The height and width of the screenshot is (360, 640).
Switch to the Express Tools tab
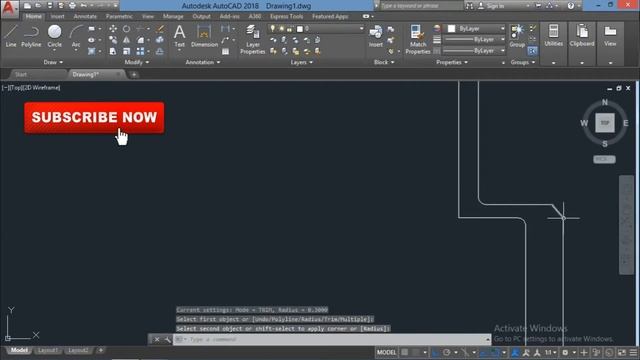(x=286, y=16)
